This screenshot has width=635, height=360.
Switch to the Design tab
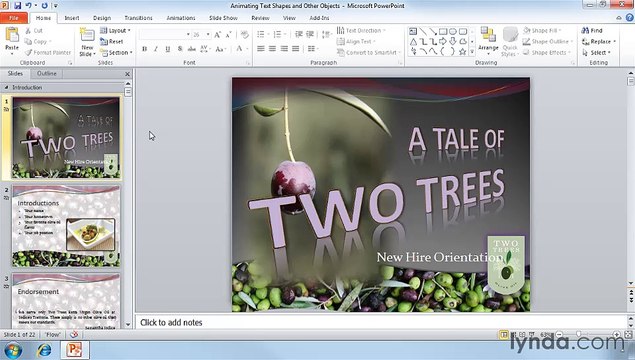102,18
